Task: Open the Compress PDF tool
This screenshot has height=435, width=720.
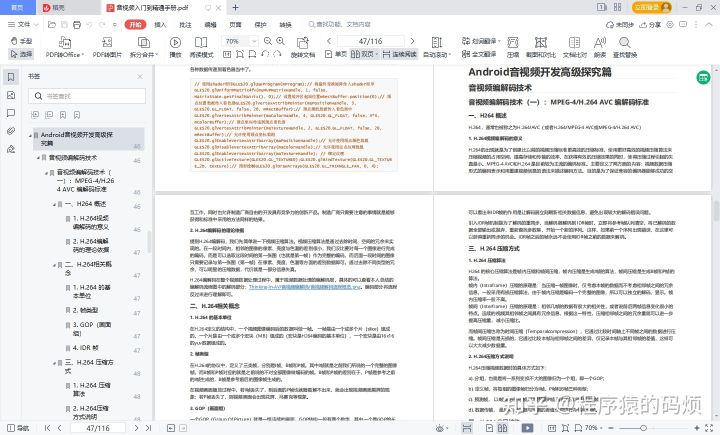Action: pos(512,47)
